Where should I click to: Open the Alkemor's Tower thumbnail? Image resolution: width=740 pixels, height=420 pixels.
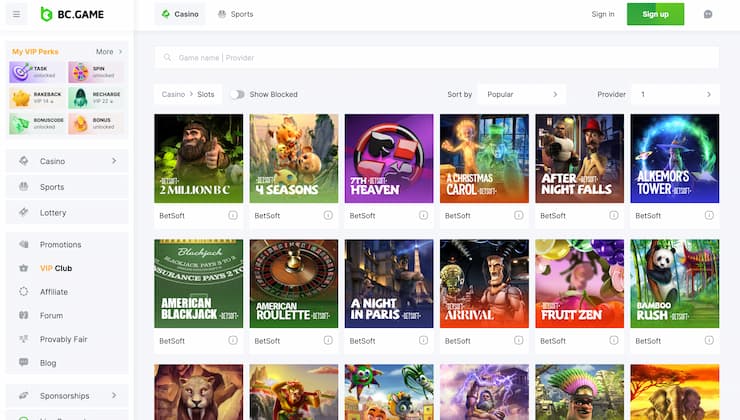(675, 159)
